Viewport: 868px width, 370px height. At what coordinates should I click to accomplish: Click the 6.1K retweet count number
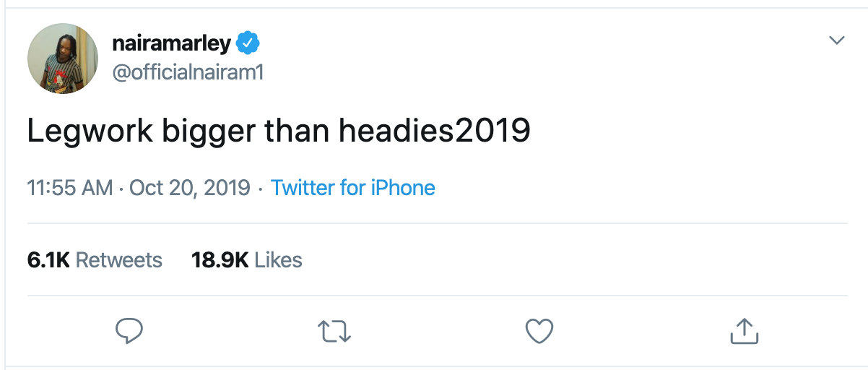point(48,260)
